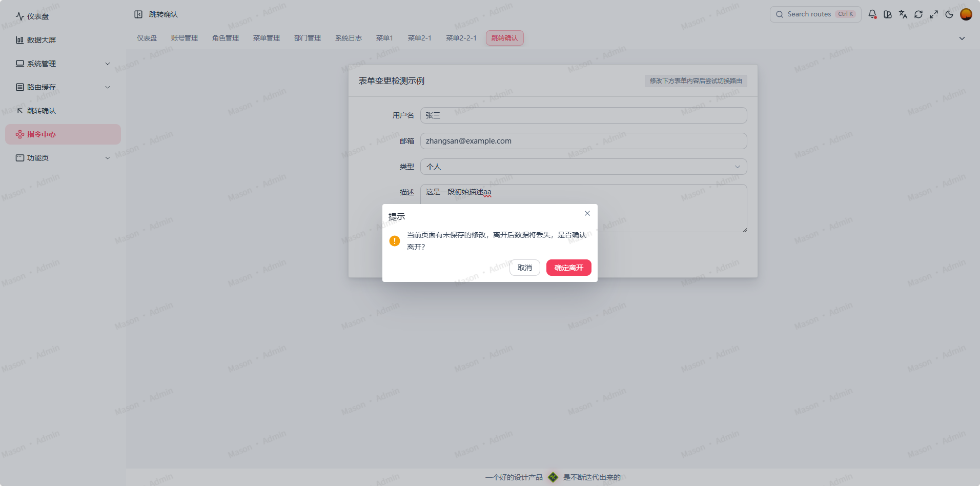Viewport: 980px width, 486px height.
Task: Switch to the 账号管理 tab
Action: pyautogui.click(x=184, y=37)
